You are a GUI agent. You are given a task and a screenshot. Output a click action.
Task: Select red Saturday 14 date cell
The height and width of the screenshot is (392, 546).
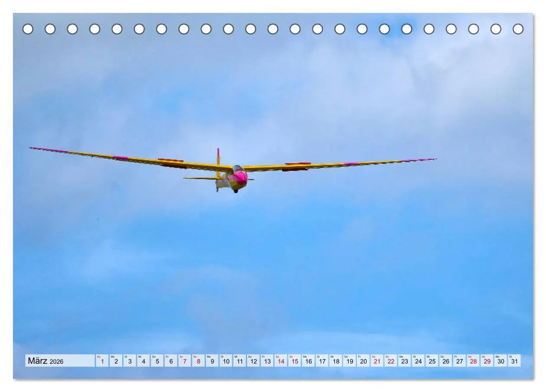(281, 361)
